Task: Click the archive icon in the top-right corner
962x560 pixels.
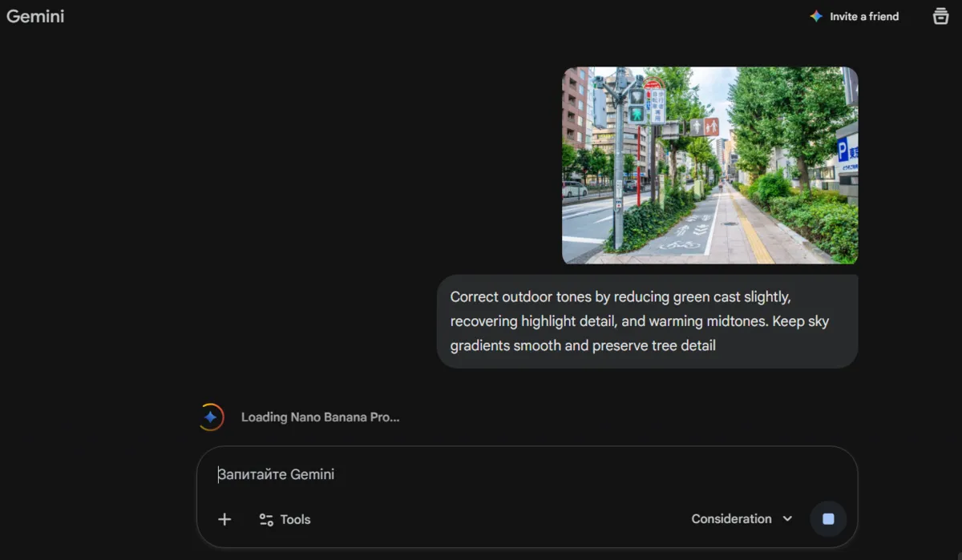Action: tap(940, 16)
